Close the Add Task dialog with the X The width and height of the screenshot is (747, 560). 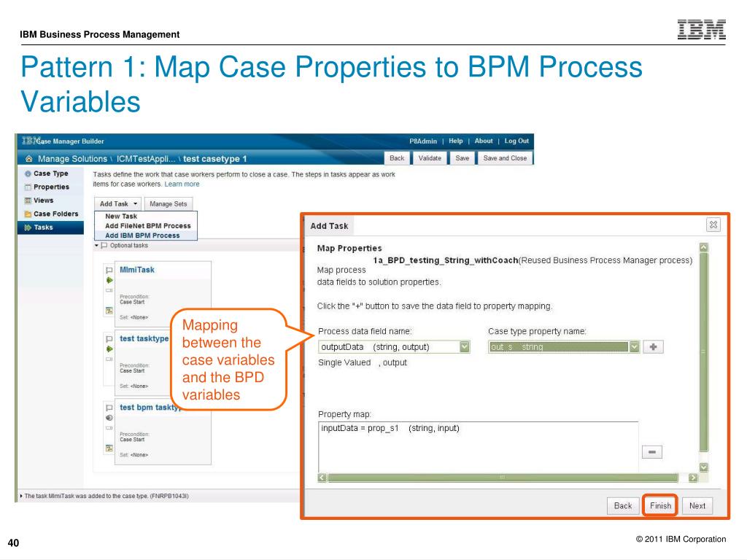[713, 225]
